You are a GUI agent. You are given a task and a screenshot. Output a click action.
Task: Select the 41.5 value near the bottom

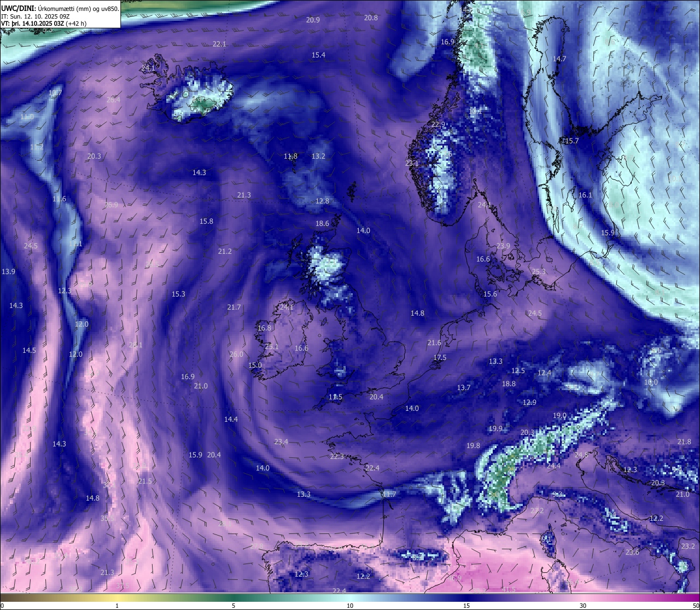(x=509, y=589)
